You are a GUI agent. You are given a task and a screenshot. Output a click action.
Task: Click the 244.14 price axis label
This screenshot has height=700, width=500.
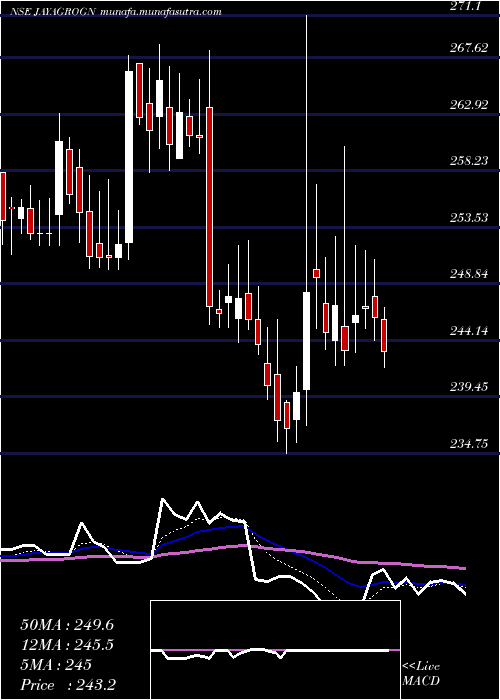471,331
